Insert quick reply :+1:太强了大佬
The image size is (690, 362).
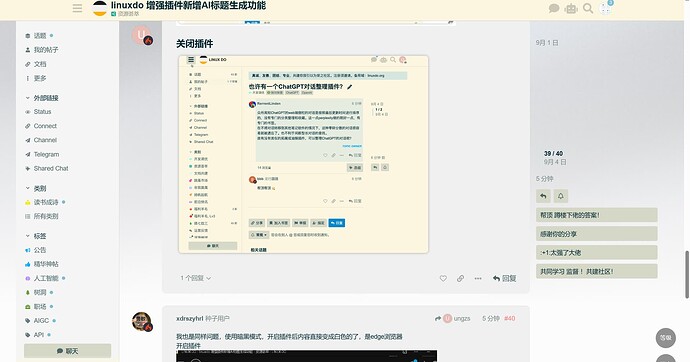click(x=596, y=252)
